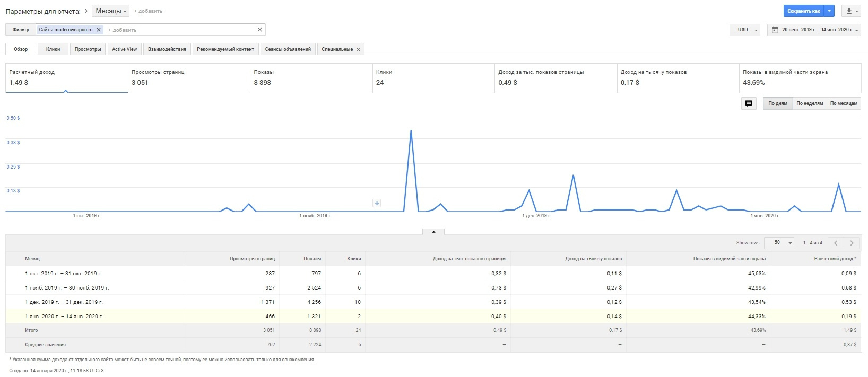Viewport: 868px width, 377px height.
Task: Remove the modernweapon.ru site filter chip
Action: [x=99, y=30]
